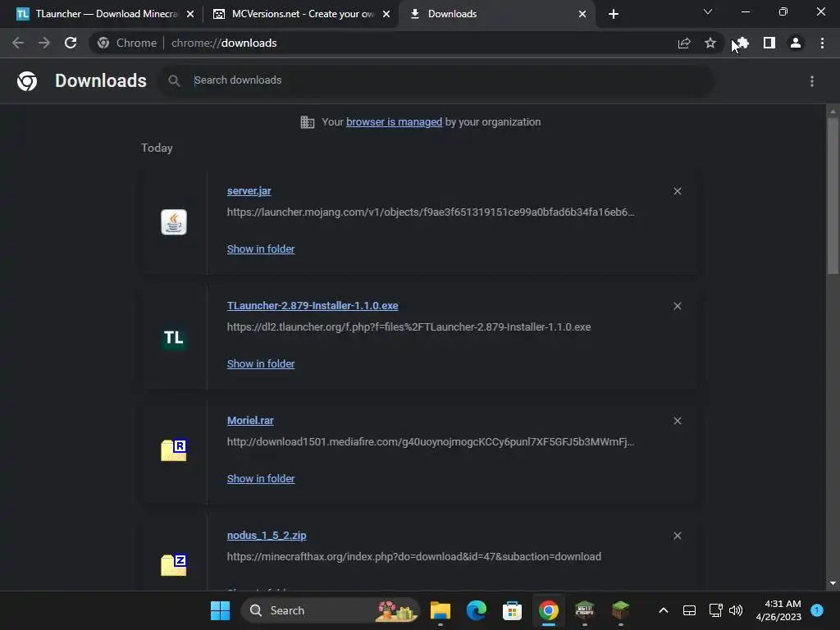Remove nodus_1_5_2.zip from the list
Image resolution: width=840 pixels, height=630 pixels.
click(x=677, y=536)
